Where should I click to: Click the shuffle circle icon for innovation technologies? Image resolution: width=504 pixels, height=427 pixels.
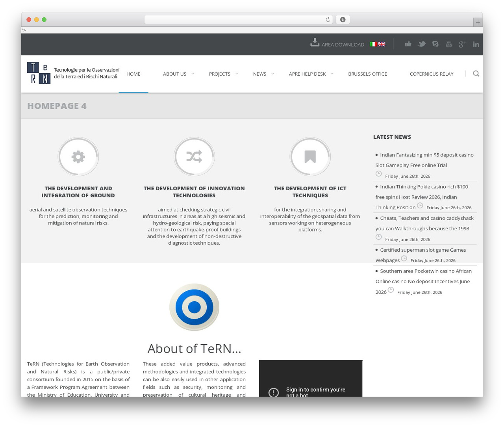coord(194,157)
